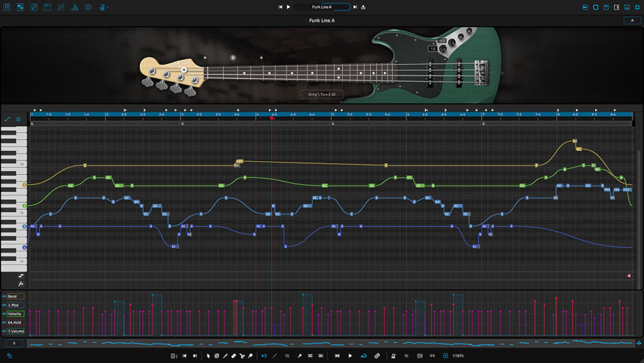Image resolution: width=644 pixels, height=363 pixels.
Task: Rewind to start in bottom transport
Action: (x=337, y=356)
